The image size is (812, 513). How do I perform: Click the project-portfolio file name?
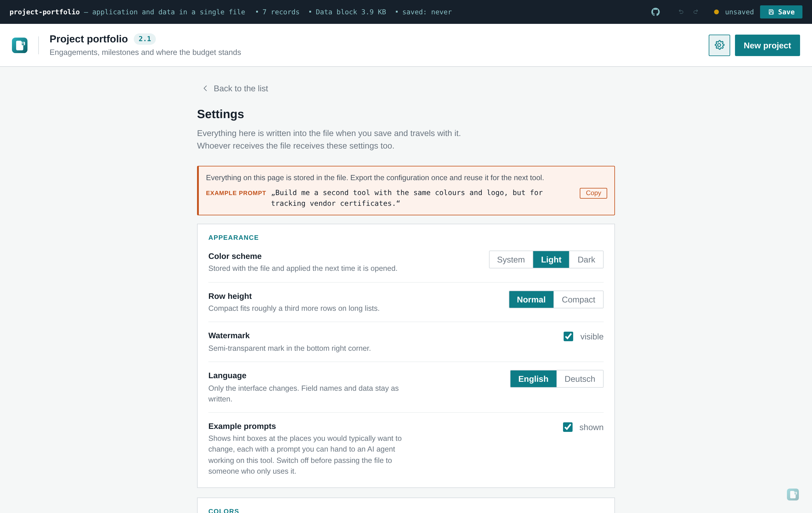tap(44, 12)
